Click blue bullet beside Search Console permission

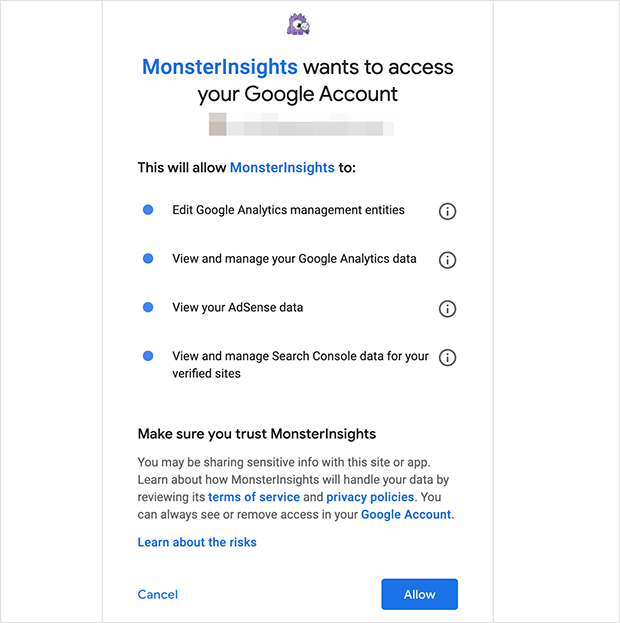pos(148,356)
